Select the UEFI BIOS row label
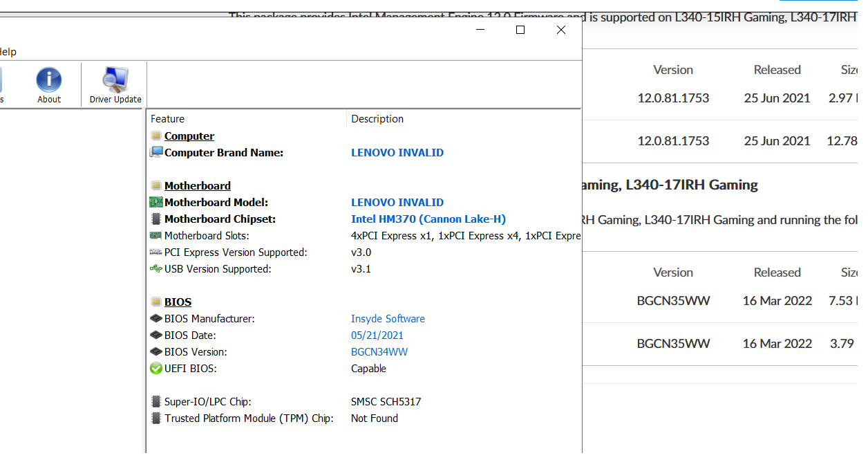Screen dimensions: 868x460 [190, 369]
